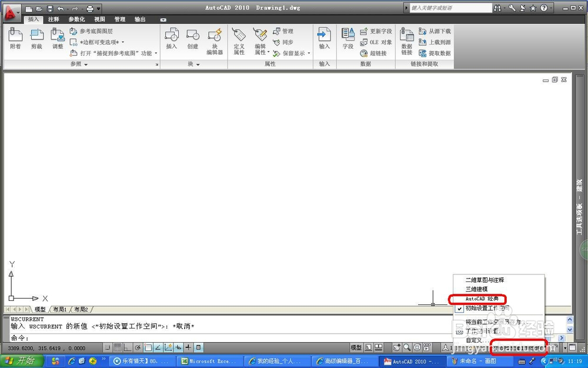The height and width of the screenshot is (368, 588).
Task: Toggle Dynamic Input in the status bar
Action: pyautogui.click(x=178, y=348)
